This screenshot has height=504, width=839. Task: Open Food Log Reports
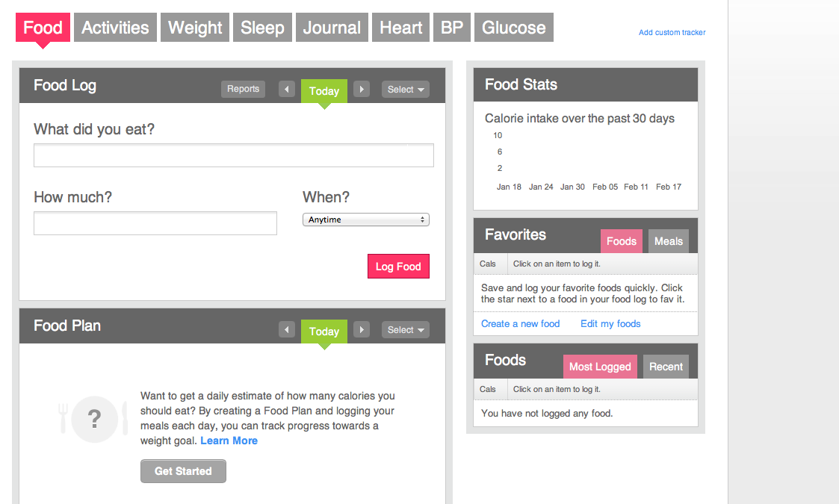[243, 89]
